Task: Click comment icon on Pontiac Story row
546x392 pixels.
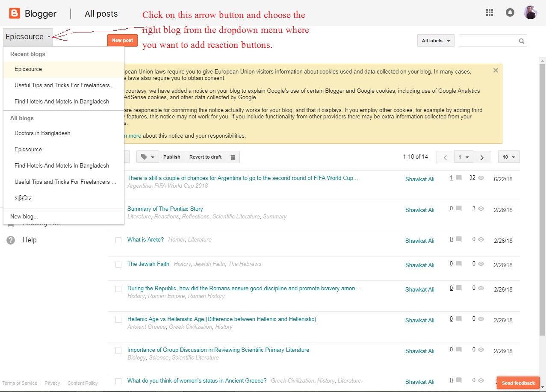Action: pyautogui.click(x=459, y=209)
